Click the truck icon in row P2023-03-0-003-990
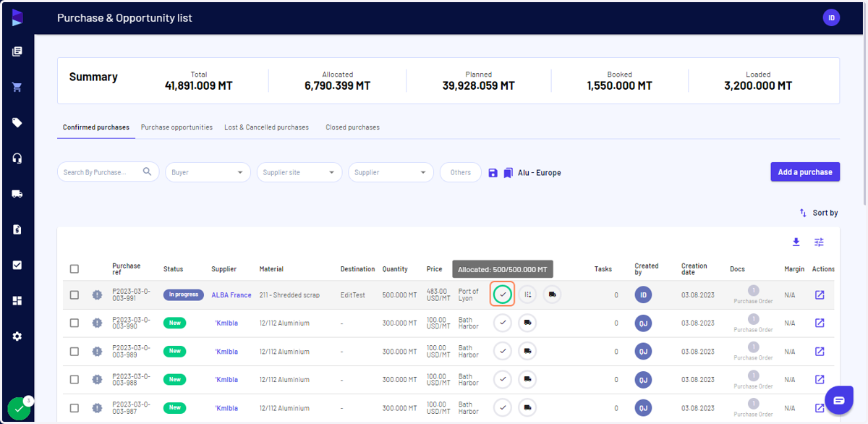Viewport: 868px width, 424px height. tap(527, 323)
